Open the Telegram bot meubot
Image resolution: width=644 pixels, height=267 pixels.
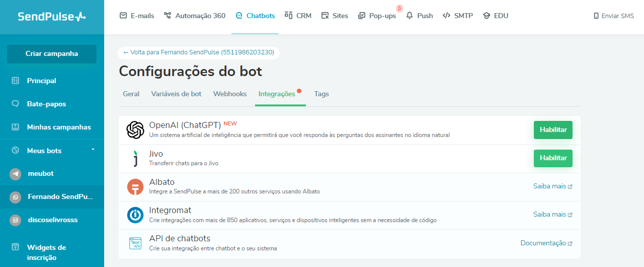click(x=40, y=174)
